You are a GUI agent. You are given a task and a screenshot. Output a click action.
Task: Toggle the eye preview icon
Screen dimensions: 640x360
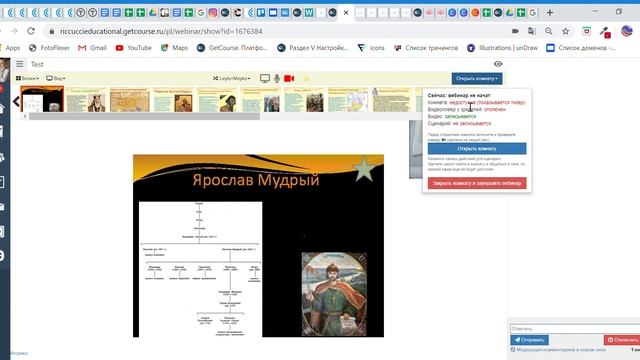(498, 64)
